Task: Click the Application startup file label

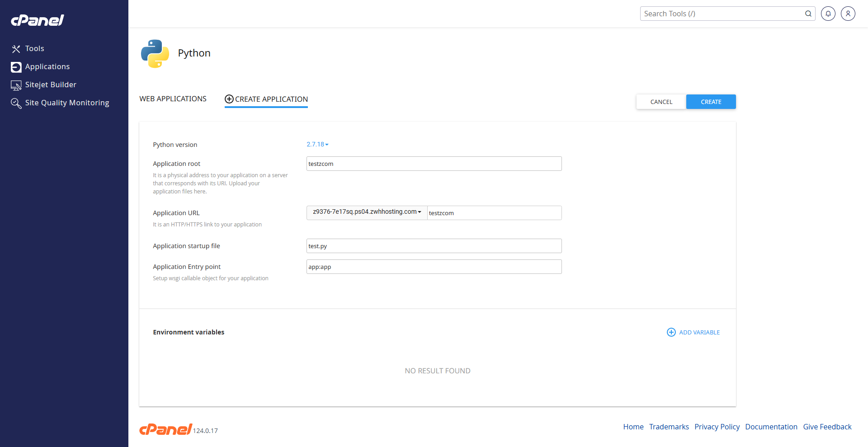Action: click(x=186, y=246)
